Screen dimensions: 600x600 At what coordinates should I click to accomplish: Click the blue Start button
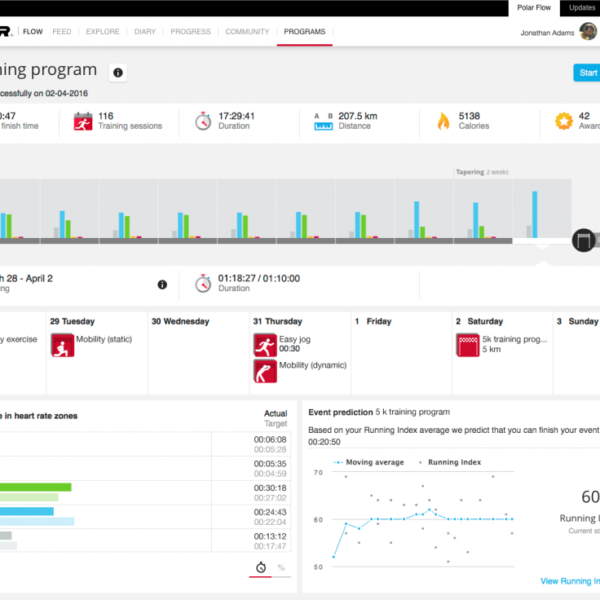[x=587, y=72]
